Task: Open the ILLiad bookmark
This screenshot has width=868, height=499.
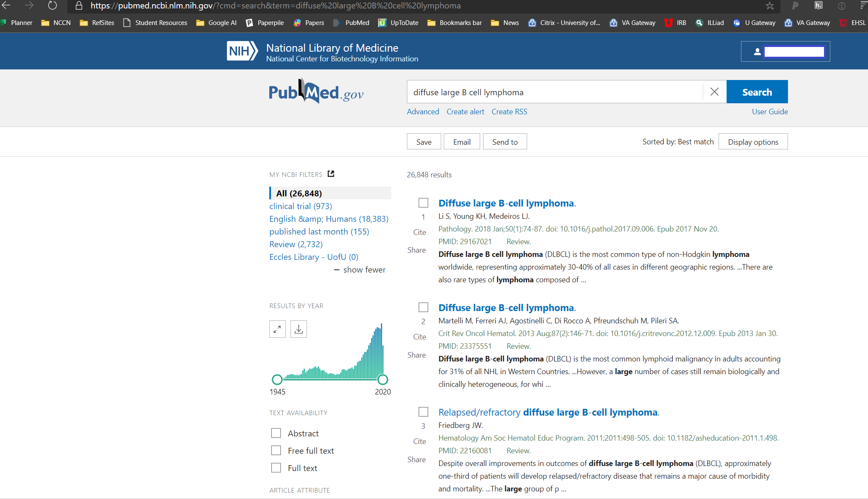Action: click(x=710, y=23)
